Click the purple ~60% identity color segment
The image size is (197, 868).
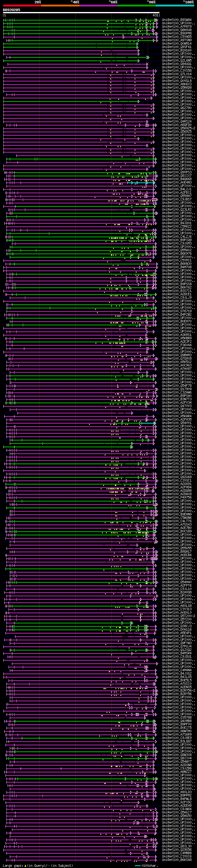coord(99,6)
